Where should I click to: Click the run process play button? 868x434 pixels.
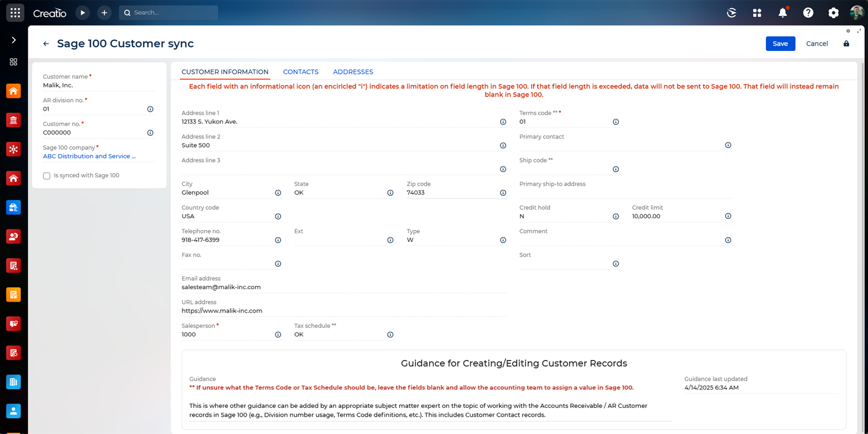[82, 12]
